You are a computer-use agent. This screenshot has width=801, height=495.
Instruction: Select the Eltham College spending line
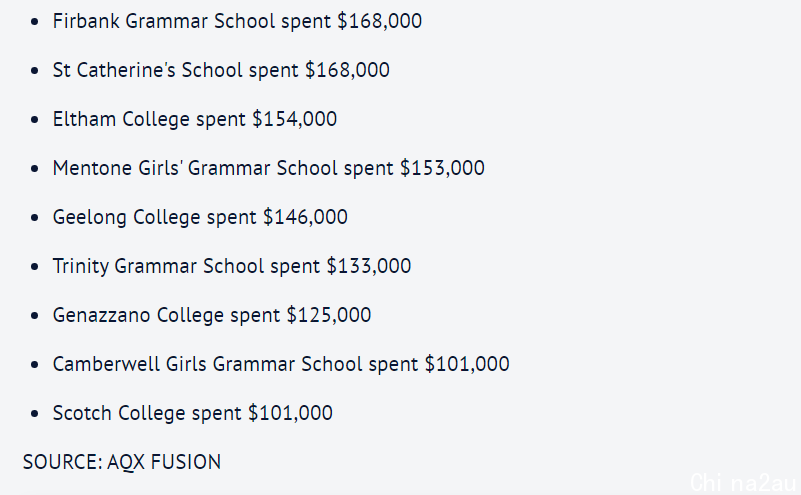coord(195,120)
